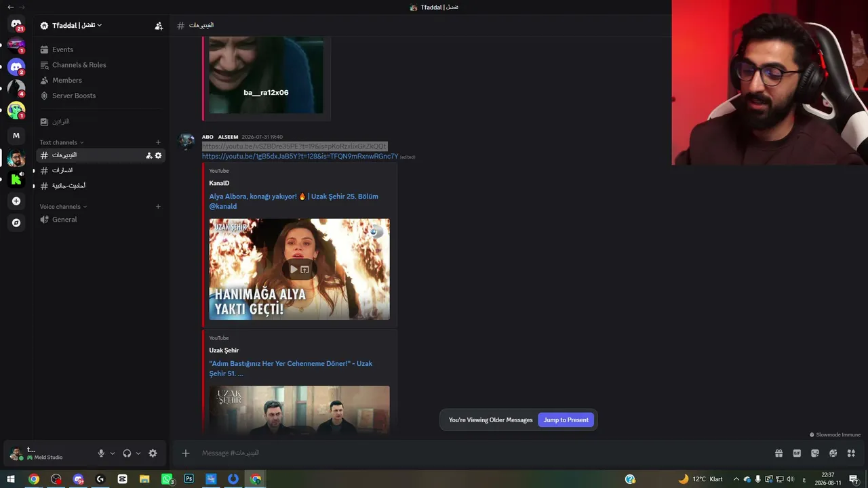The image size is (868, 488).
Task: Open own user profile panel avatar
Action: tap(16, 453)
